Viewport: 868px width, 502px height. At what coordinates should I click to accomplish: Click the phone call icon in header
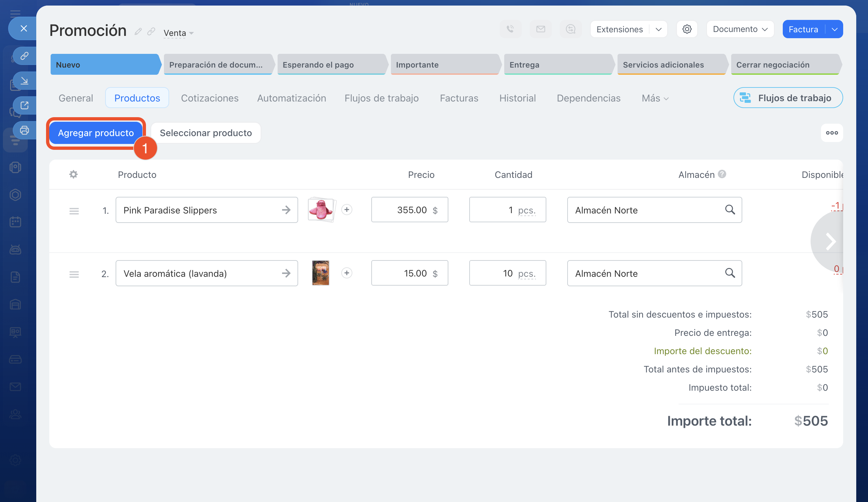pos(510,29)
